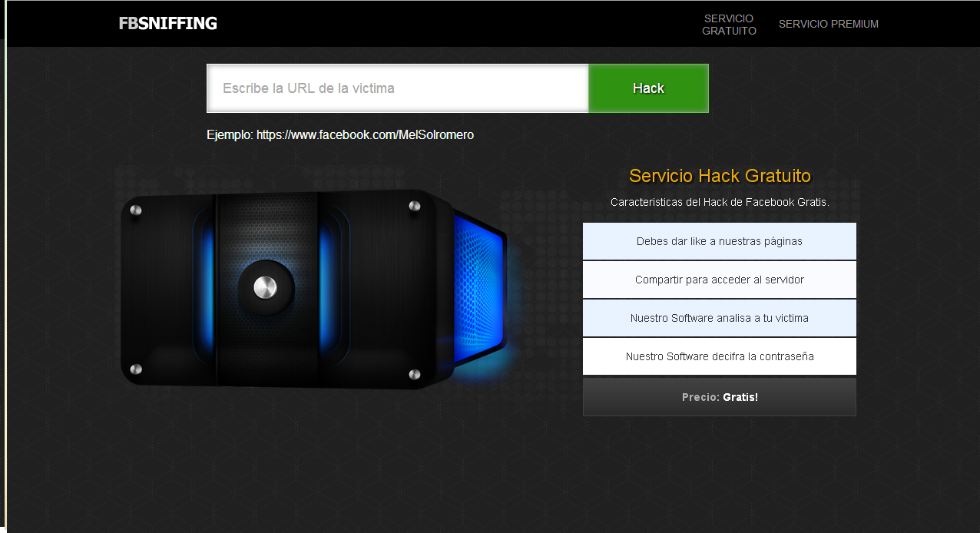
Task: Click the Servicio Hack Gratuito heading
Action: [x=720, y=176]
